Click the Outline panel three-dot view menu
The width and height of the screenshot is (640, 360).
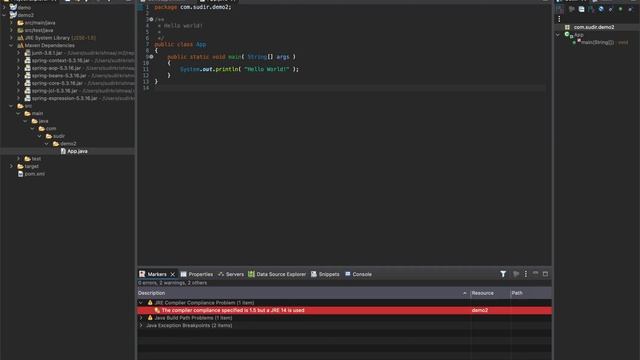[x=559, y=19]
